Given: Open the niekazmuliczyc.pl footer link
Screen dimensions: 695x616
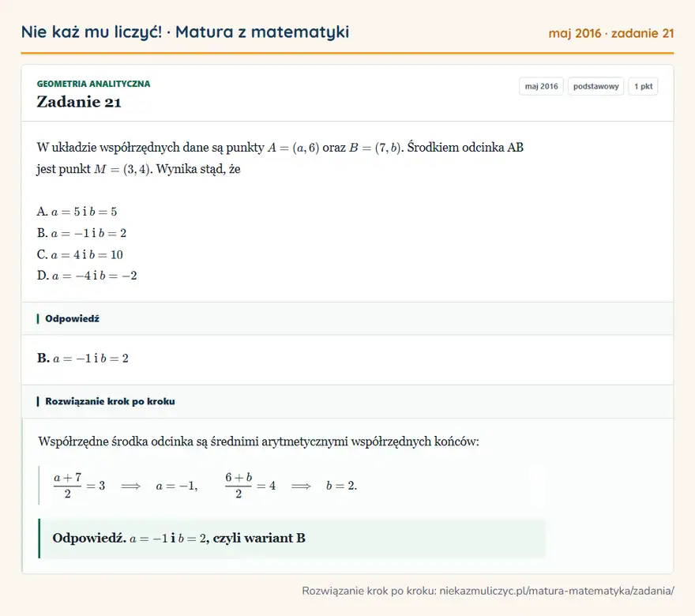Looking at the screenshot, I should (557, 591).
